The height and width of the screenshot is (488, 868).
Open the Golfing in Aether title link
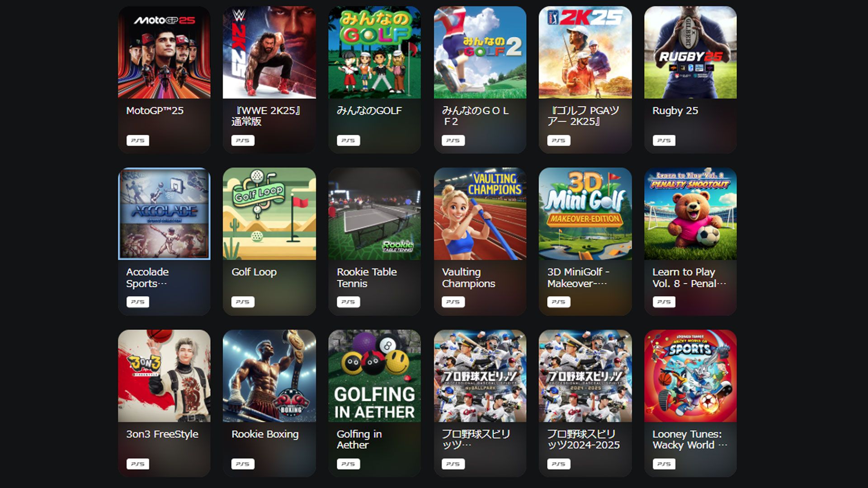pos(359,440)
